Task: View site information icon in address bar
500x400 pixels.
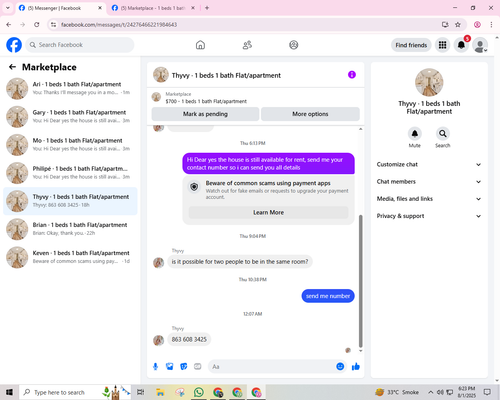Action: [53, 25]
